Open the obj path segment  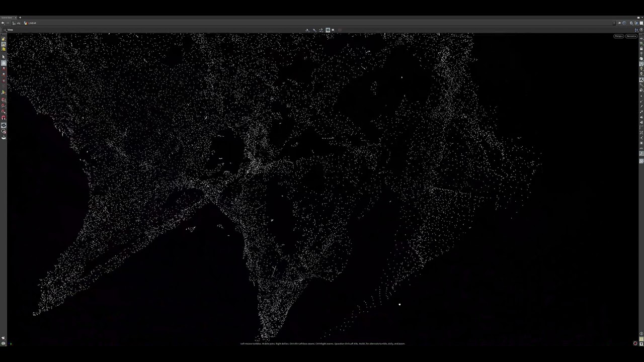(x=17, y=23)
